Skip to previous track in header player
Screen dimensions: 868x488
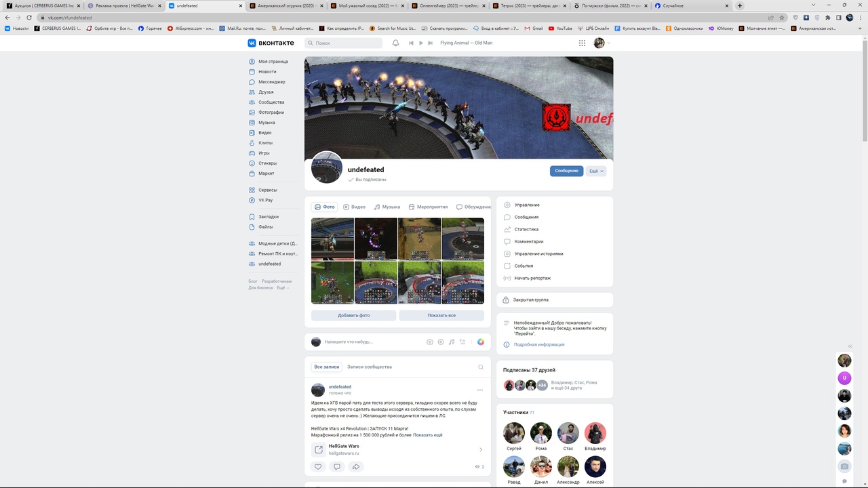click(x=411, y=43)
